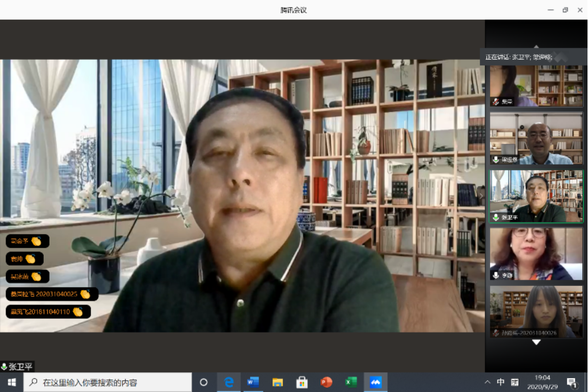The width and height of the screenshot is (588, 392).
Task: Click the down arrow below the participant list
Action: [x=536, y=343]
